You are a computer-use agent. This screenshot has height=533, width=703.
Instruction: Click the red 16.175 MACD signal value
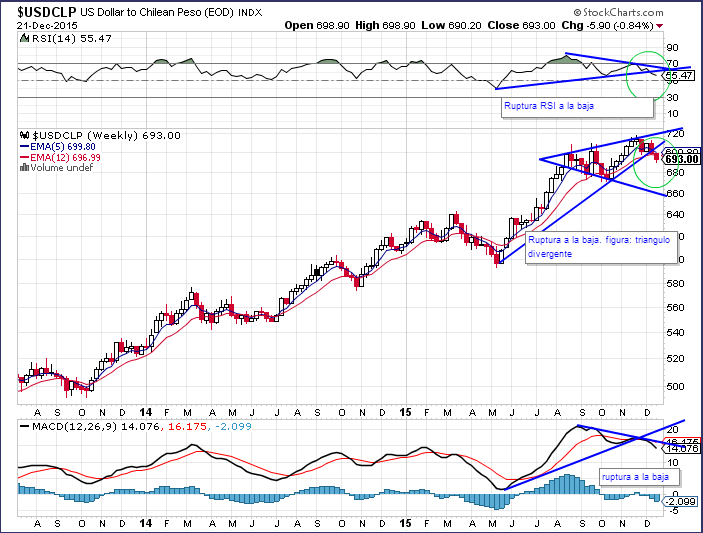(x=187, y=426)
